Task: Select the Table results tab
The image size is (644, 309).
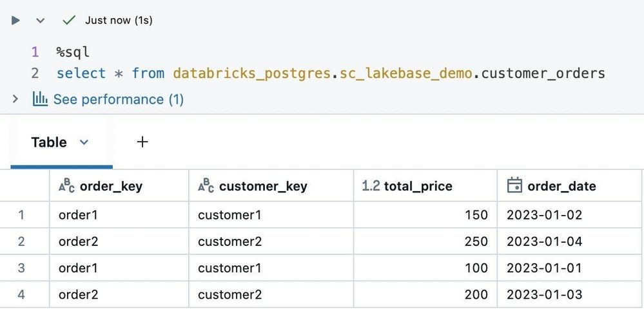Action: click(49, 142)
